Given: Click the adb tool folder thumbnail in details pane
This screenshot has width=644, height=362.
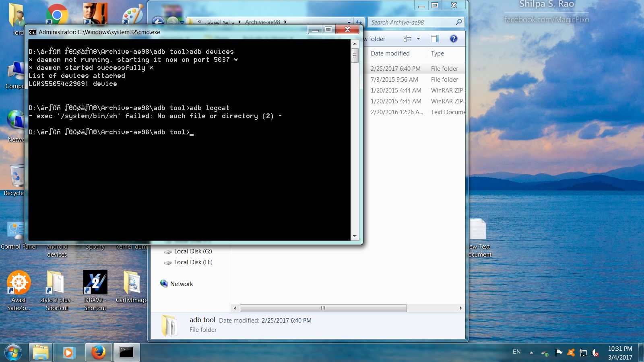Looking at the screenshot, I should click(169, 326).
